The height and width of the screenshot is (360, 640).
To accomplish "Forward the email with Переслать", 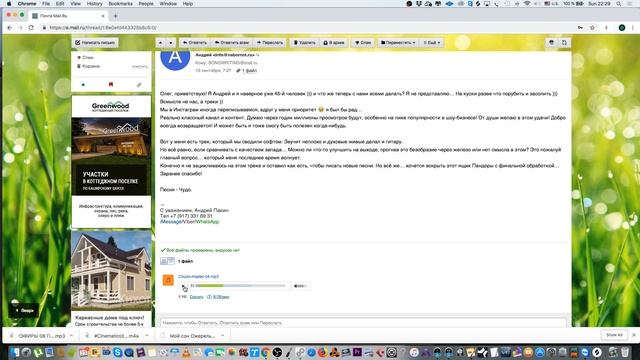I will point(270,42).
